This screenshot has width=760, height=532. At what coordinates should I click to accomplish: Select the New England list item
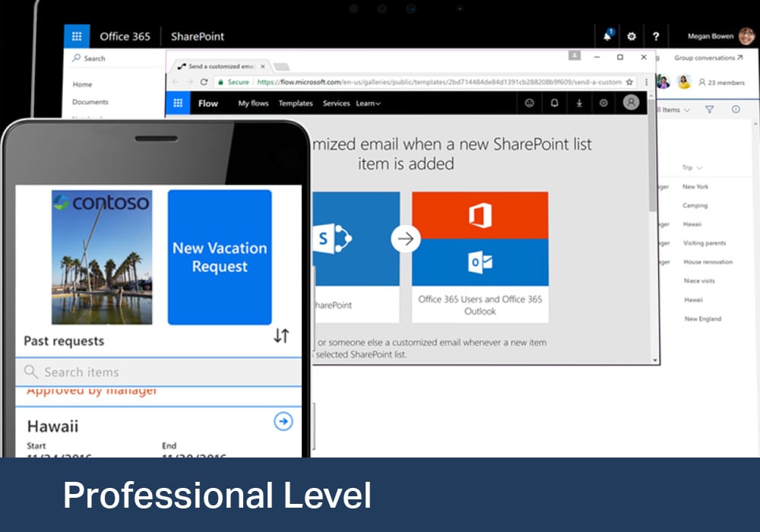[703, 318]
